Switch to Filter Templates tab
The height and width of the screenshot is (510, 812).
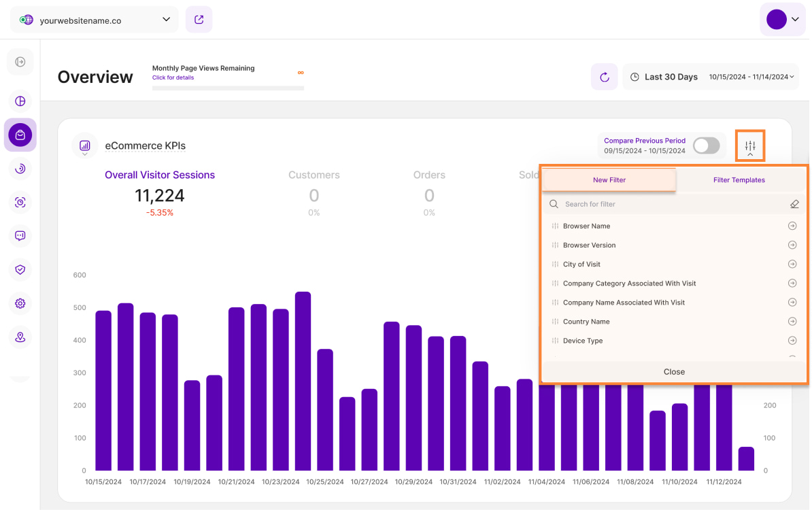click(739, 180)
